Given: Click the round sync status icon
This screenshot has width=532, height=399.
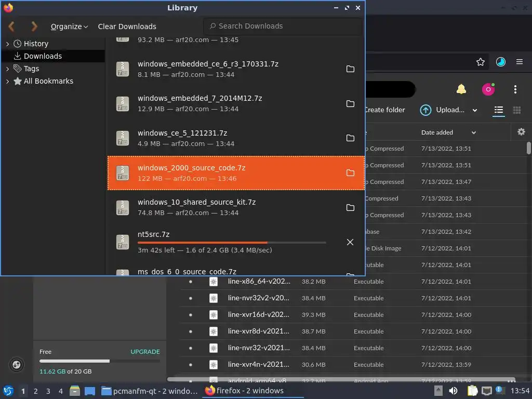Looking at the screenshot, I should click(x=16, y=365).
